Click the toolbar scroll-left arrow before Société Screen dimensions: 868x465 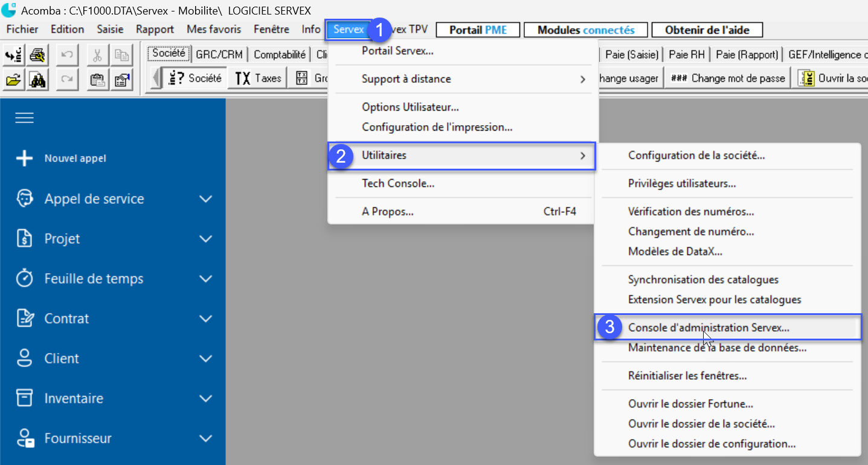coord(156,78)
